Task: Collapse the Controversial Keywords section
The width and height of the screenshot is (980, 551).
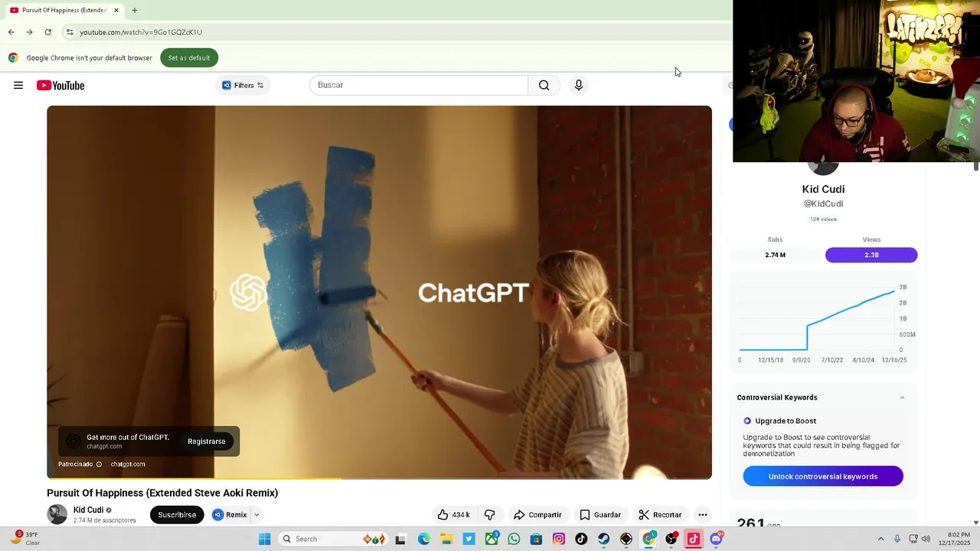Action: [902, 397]
